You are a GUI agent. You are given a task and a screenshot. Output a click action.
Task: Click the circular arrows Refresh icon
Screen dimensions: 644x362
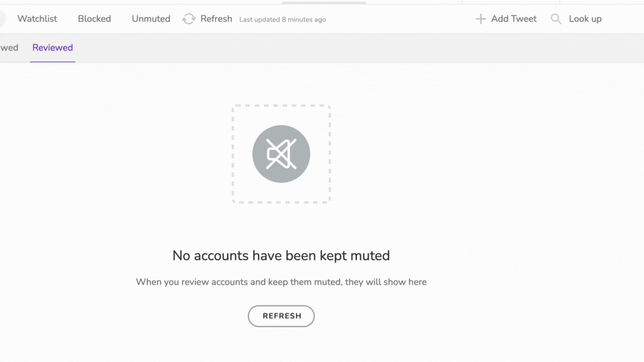[189, 19]
